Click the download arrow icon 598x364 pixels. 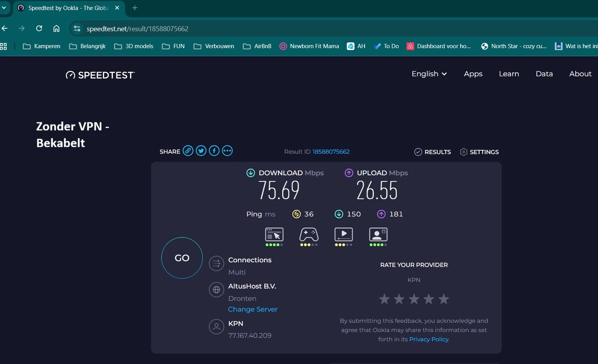[x=250, y=173]
